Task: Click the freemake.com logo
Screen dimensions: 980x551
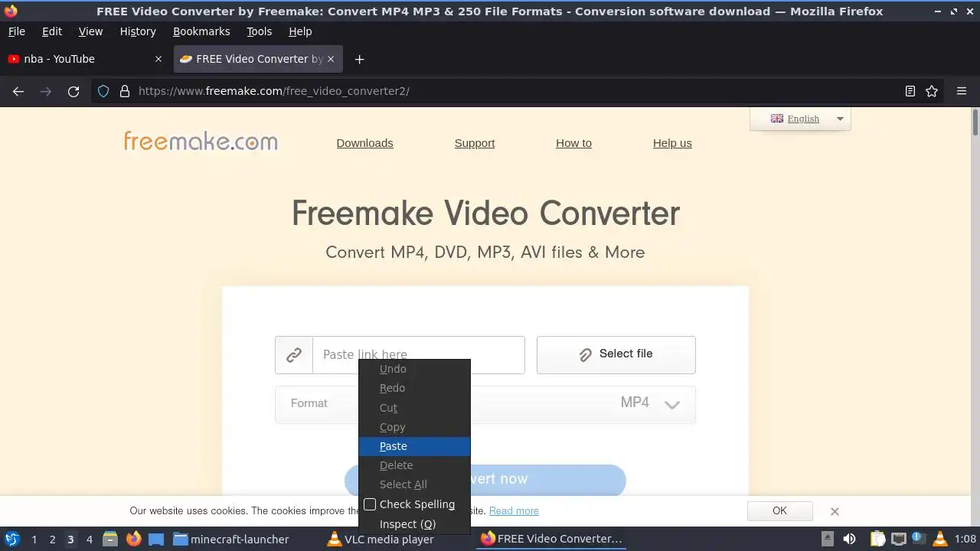Action: click(x=201, y=142)
